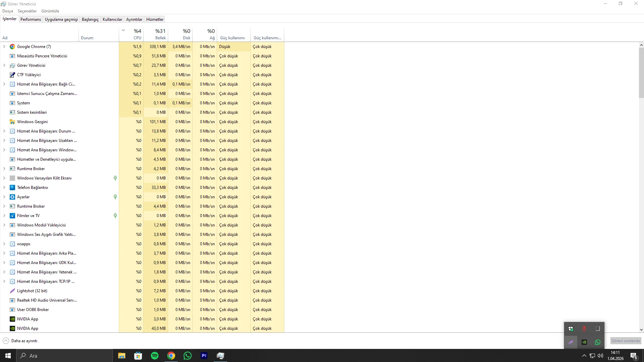This screenshot has height=362, width=644.
Task: Click the Google Chrome process icon
Action: pos(12,47)
